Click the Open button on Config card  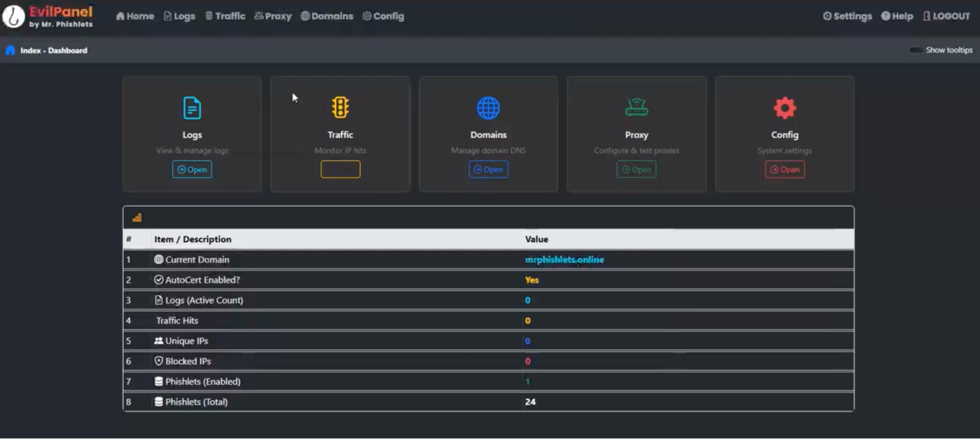[x=785, y=169]
